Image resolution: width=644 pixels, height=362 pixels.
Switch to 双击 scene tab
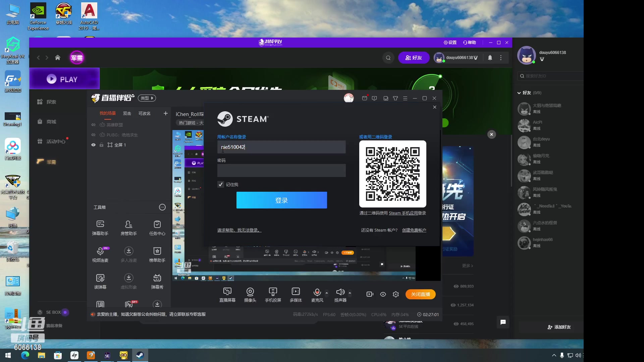127,113
